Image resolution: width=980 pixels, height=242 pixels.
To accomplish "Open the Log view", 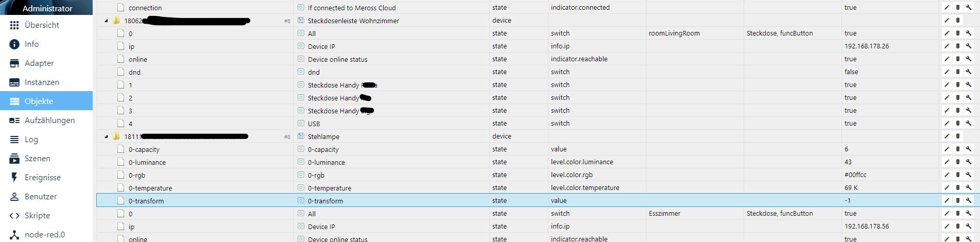I will click(x=46, y=139).
